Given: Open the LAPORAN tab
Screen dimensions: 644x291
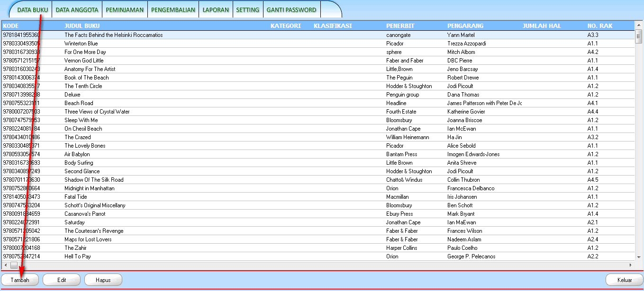Looking at the screenshot, I should 216,9.
